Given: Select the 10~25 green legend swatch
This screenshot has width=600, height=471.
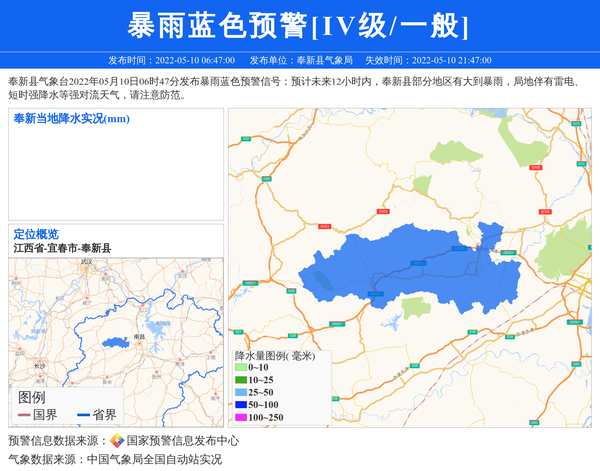Looking at the screenshot, I should click(241, 380).
